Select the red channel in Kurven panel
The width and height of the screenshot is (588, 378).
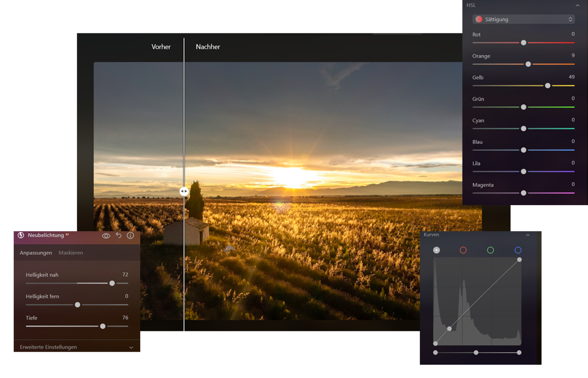tap(464, 250)
